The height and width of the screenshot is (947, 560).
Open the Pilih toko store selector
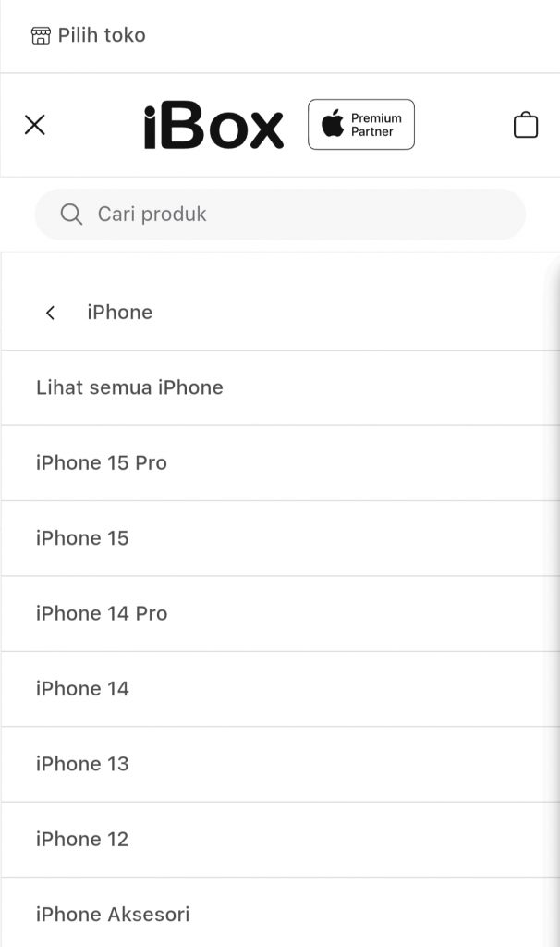pyautogui.click(x=88, y=36)
